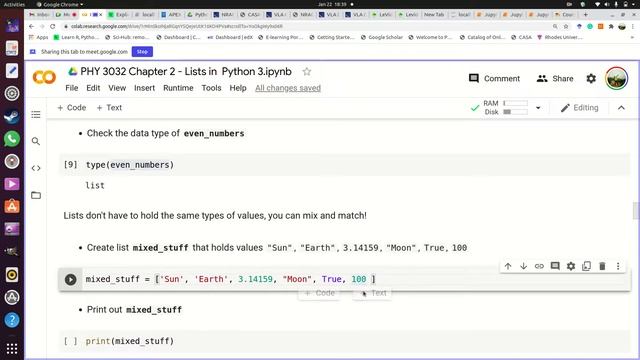Image resolution: width=640 pixels, height=360 pixels.
Task: Click Comment button
Action: (494, 78)
